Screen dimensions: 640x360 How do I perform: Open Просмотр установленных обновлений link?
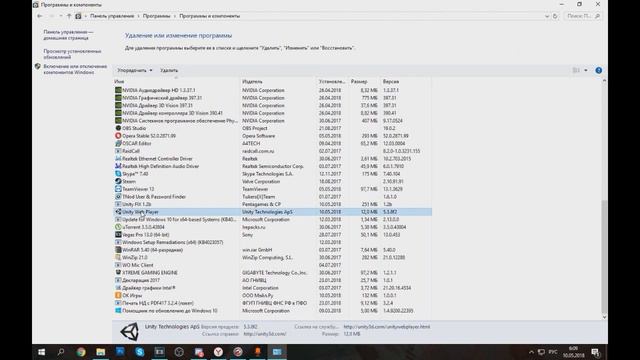click(72, 54)
